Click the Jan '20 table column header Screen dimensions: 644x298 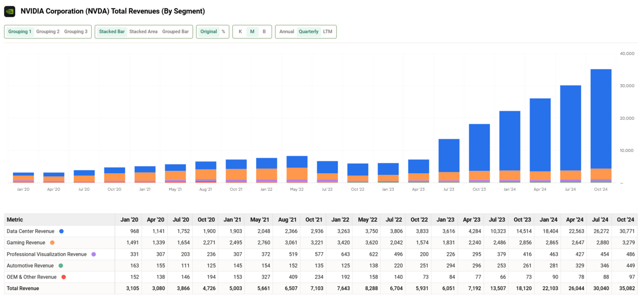click(x=129, y=220)
